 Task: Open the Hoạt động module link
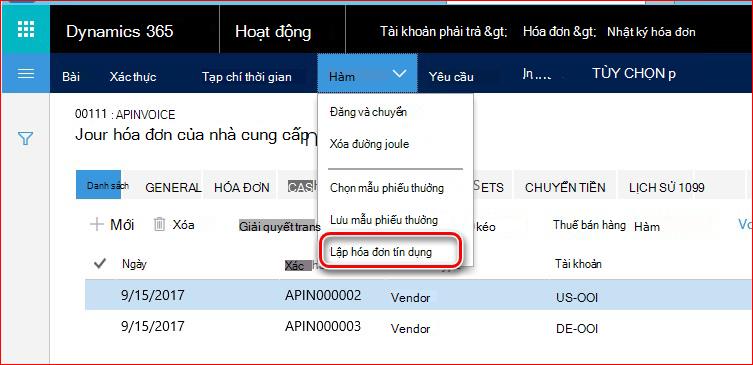273,32
